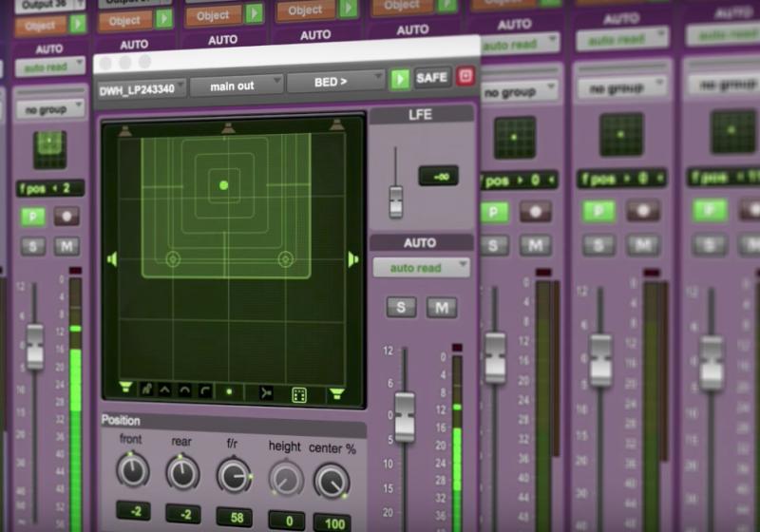This screenshot has height=532, width=760.
Task: Open panner thumbnail on the f pos 2 strip
Action: pos(49,149)
